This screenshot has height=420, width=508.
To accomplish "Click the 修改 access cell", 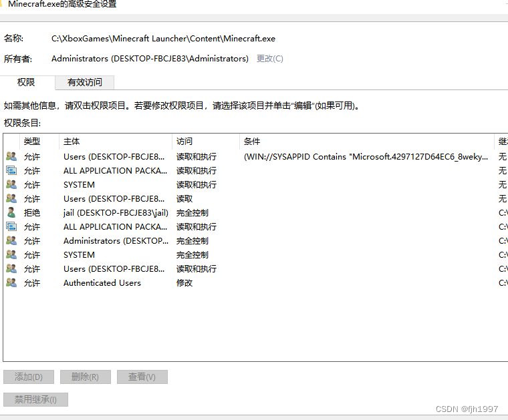I will (184, 283).
